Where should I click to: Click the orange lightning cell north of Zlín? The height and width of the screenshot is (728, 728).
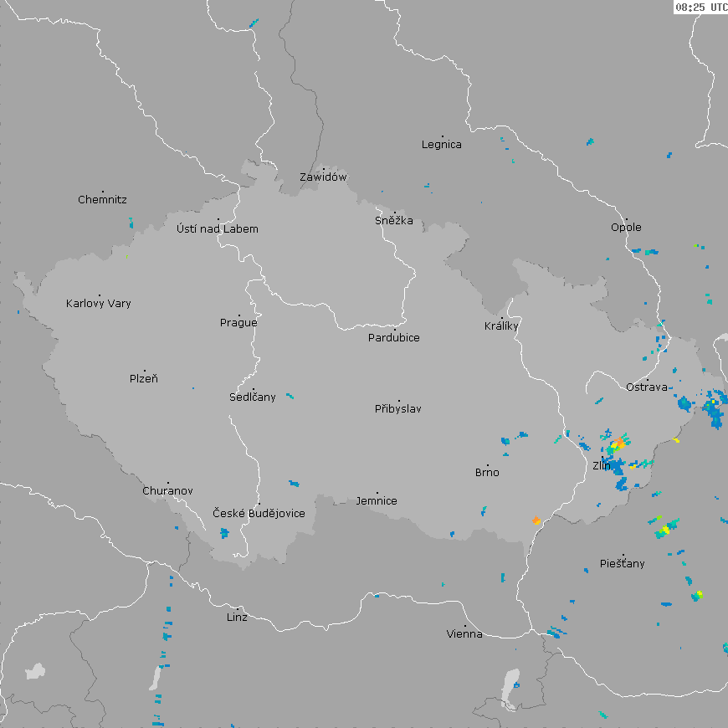pos(619,442)
